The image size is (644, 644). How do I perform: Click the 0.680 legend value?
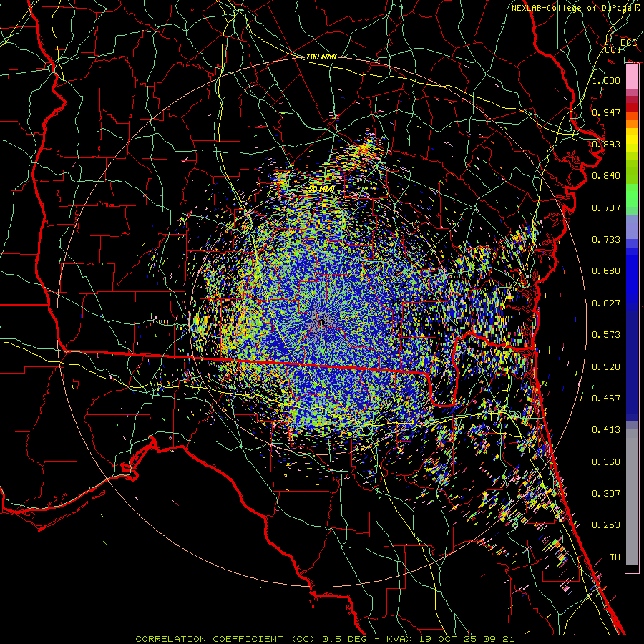pyautogui.click(x=606, y=271)
